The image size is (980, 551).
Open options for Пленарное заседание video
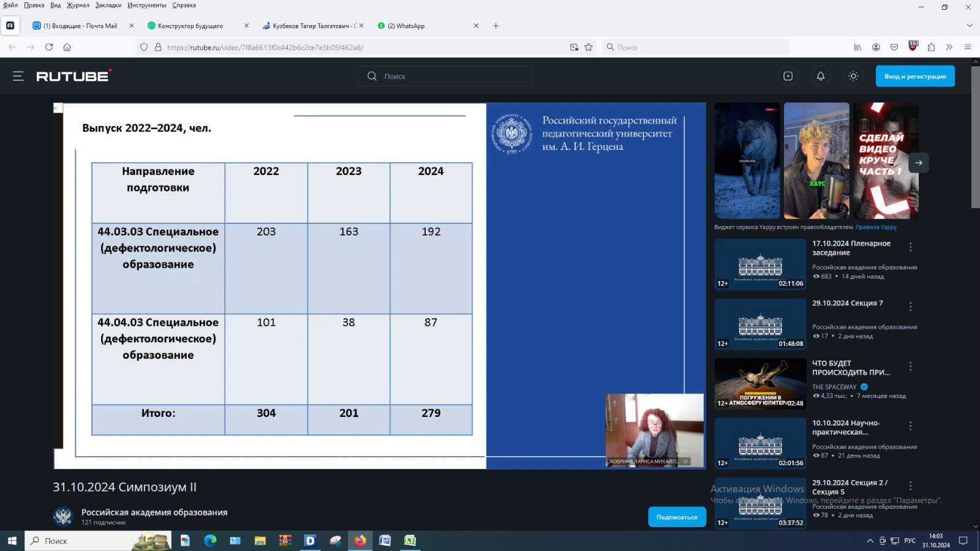point(910,247)
